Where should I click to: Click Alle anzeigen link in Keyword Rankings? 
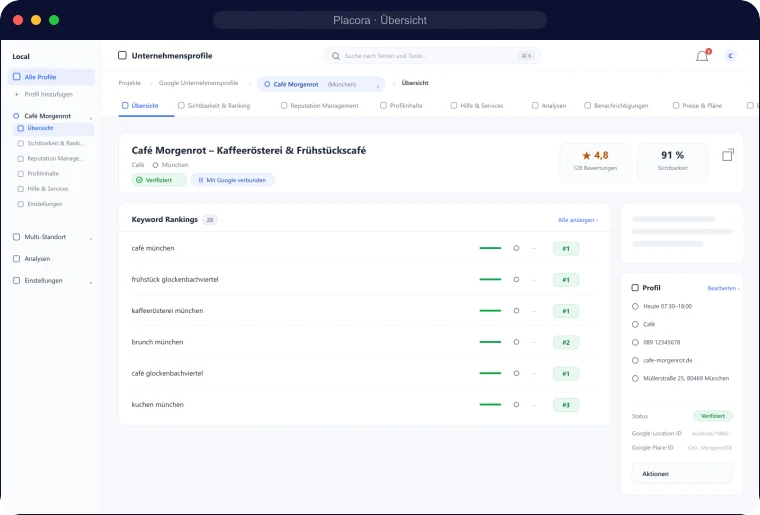pyautogui.click(x=578, y=220)
